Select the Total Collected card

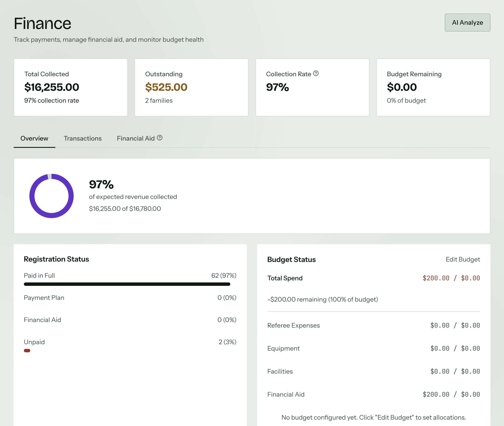tap(71, 87)
